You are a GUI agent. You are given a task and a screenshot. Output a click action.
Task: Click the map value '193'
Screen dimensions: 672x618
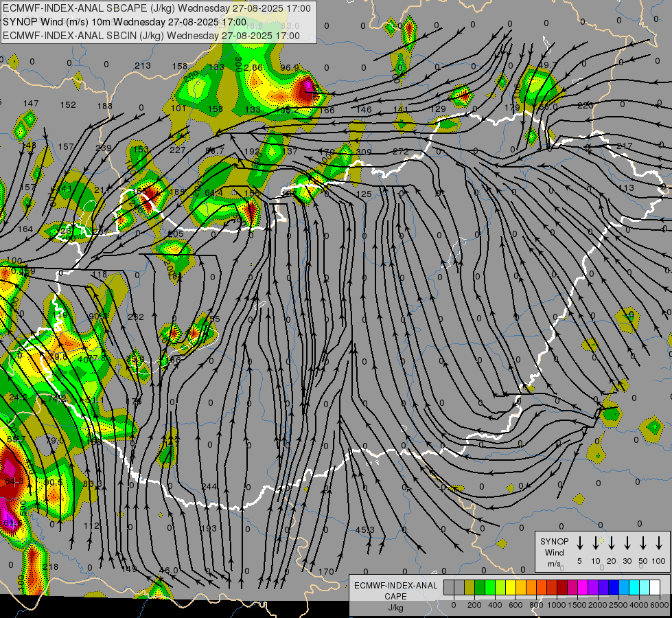tap(209, 528)
